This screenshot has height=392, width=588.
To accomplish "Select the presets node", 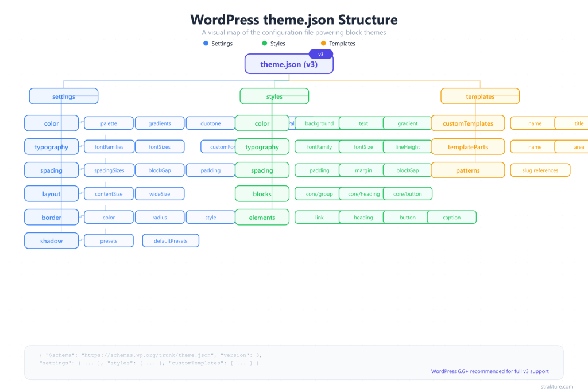I will (x=109, y=241).
